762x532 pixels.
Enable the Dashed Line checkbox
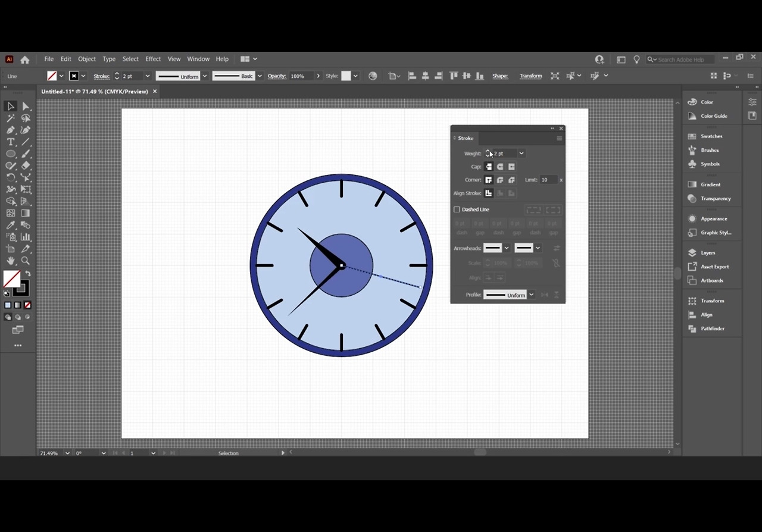457,209
